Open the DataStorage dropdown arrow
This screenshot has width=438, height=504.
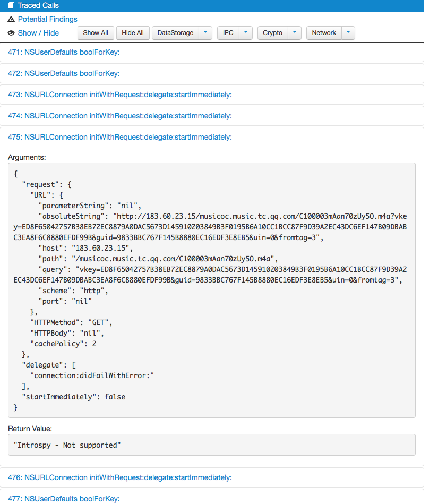(x=206, y=33)
